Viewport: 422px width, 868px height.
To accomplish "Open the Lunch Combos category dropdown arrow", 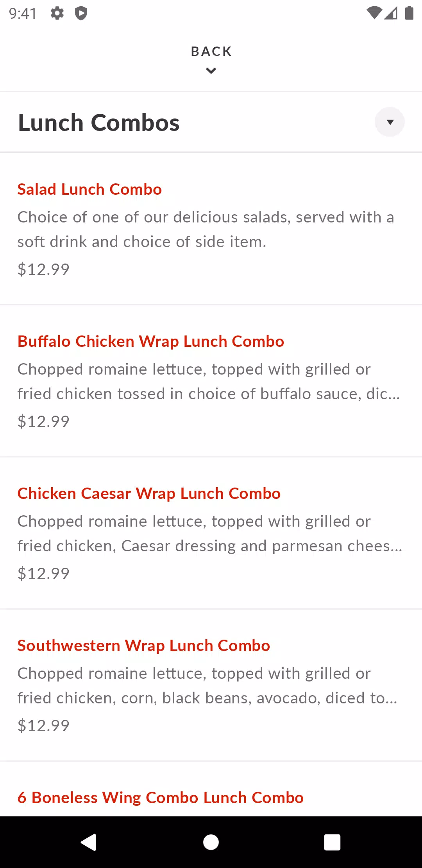I will [x=390, y=122].
